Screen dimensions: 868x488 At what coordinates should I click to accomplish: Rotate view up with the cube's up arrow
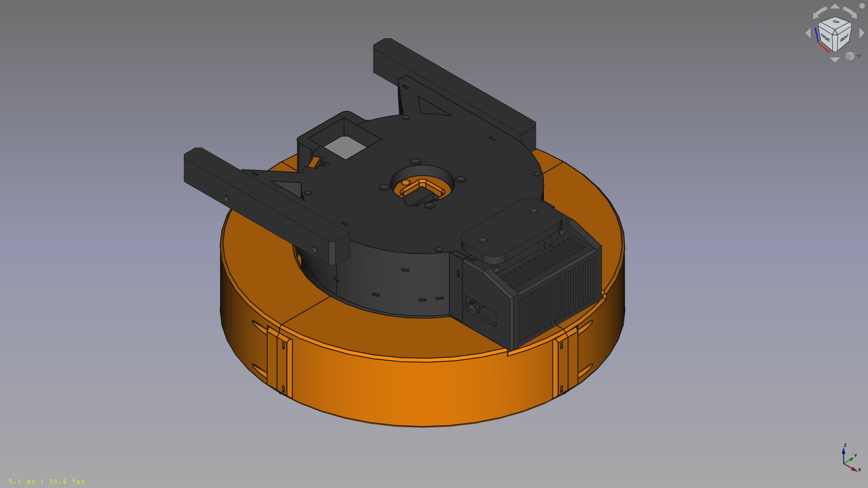point(835,6)
